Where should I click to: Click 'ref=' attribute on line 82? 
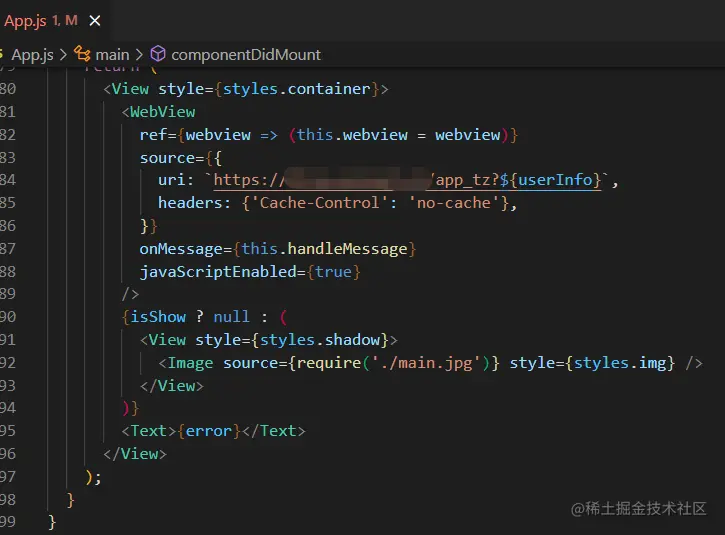pyautogui.click(x=158, y=135)
